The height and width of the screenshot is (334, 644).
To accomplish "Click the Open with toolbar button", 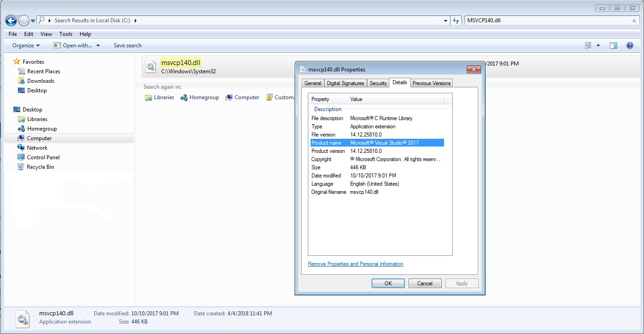I will pyautogui.click(x=73, y=46).
